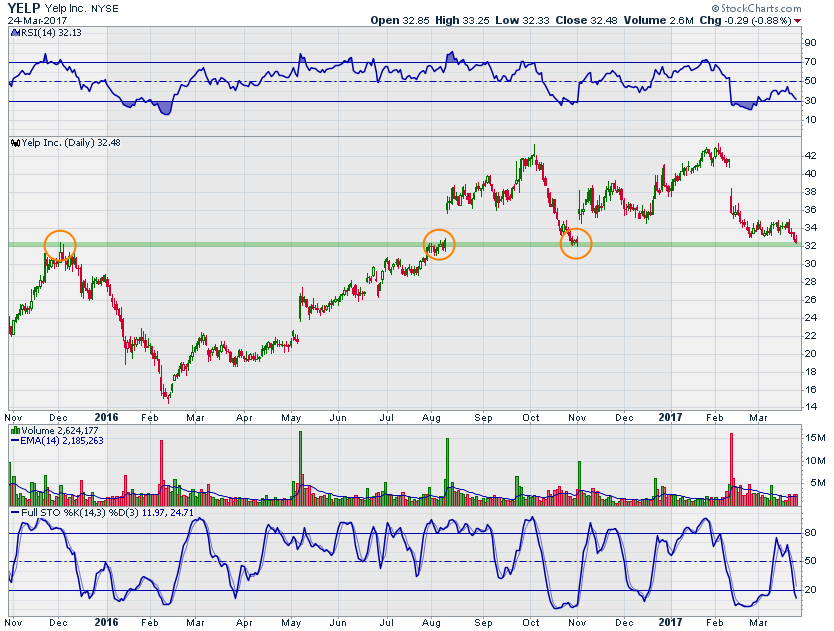Click the blue EMA(14) legend line marker

pos(14,440)
